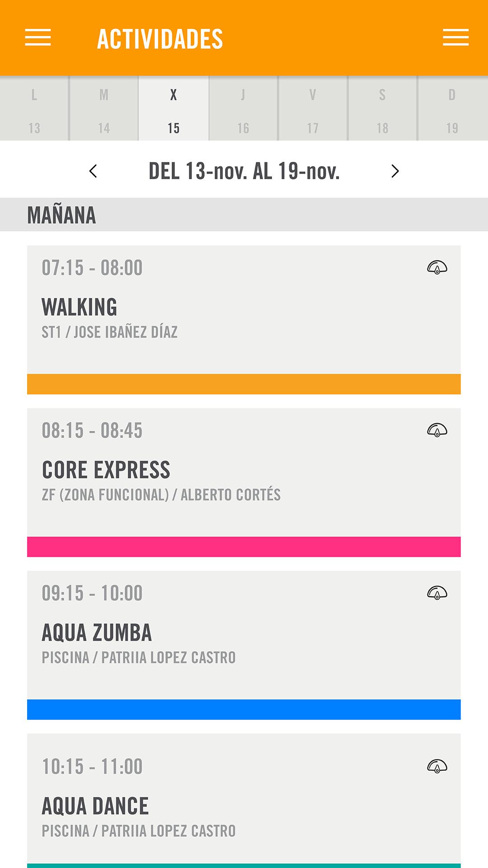This screenshot has height=868, width=488.
Task: Select Friday 17 day tab
Action: tap(313, 108)
